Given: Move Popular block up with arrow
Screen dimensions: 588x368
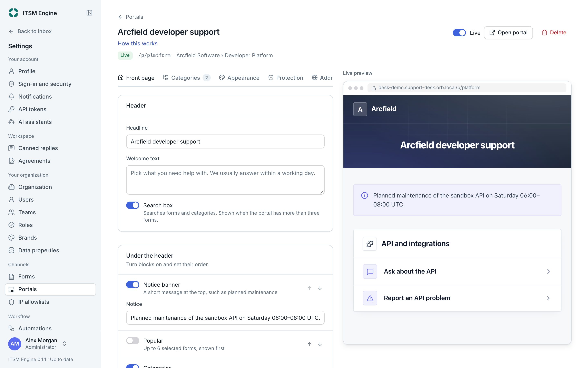Looking at the screenshot, I should click(309, 344).
